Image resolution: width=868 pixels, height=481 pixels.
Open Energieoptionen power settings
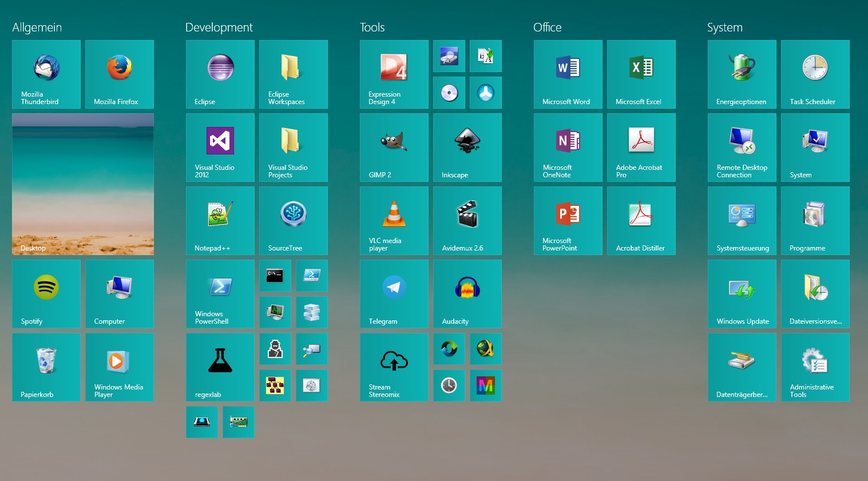742,74
